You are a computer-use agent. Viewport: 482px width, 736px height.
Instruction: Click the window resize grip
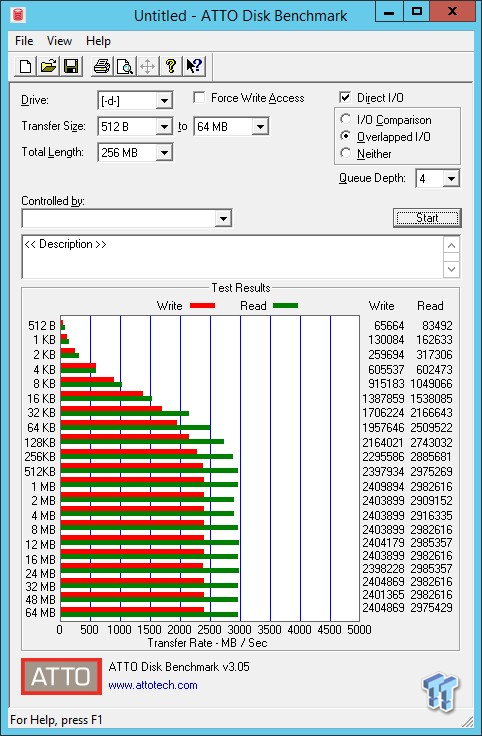467,721
